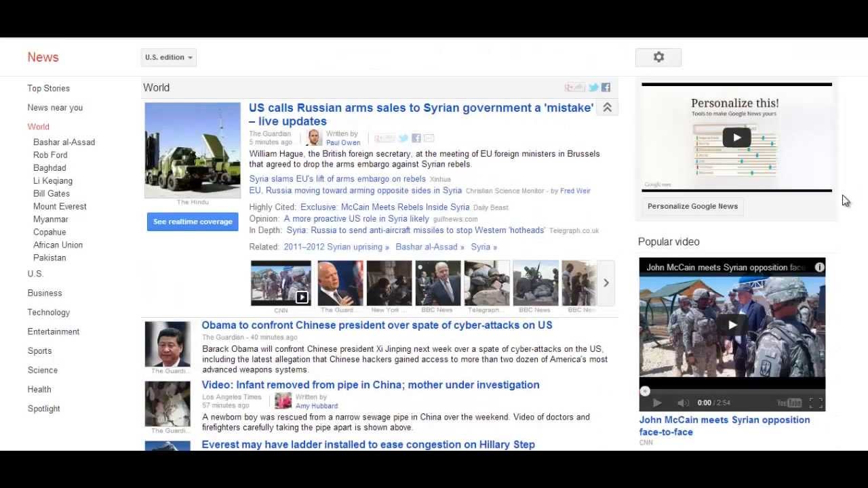
Task: Open Infant removed from pipe headline
Action: [371, 385]
